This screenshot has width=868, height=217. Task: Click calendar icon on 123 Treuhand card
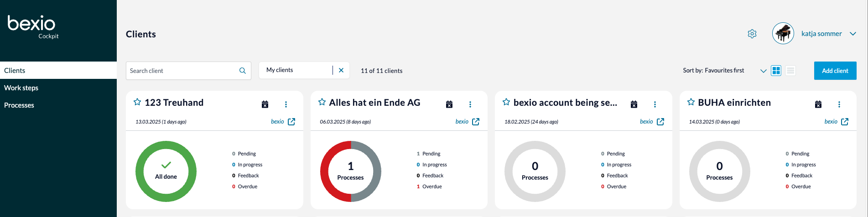tap(265, 104)
